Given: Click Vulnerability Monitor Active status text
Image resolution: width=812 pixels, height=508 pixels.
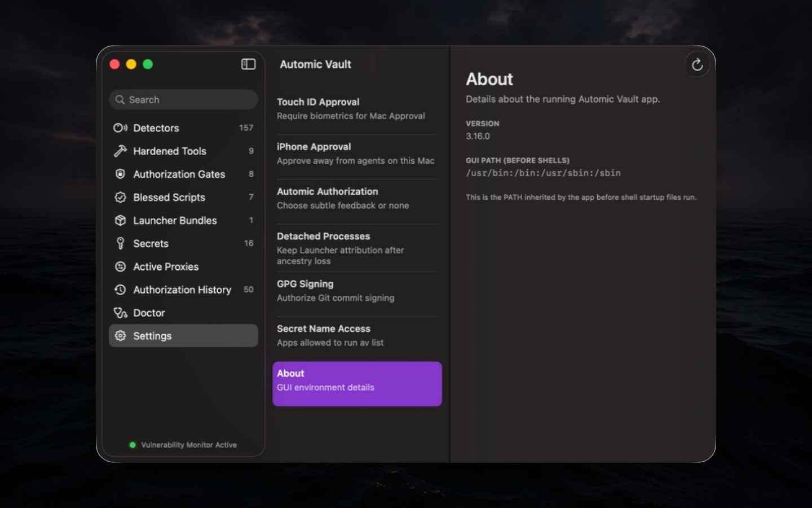Looking at the screenshot, I should (189, 445).
